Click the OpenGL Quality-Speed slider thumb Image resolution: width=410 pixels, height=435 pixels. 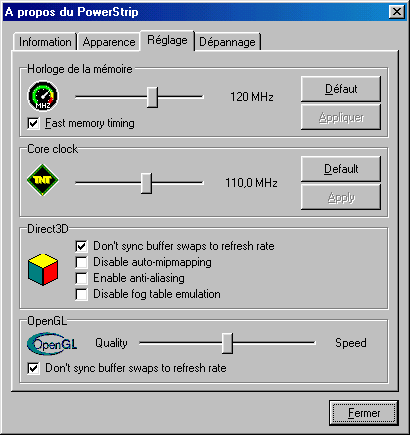click(227, 343)
